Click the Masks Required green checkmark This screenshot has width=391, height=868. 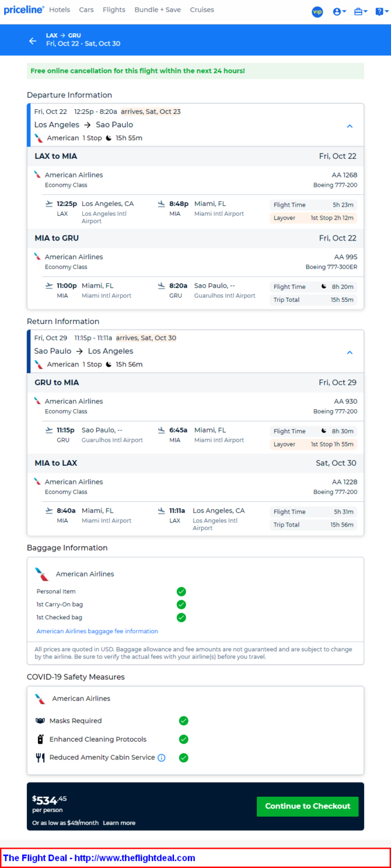point(183,721)
